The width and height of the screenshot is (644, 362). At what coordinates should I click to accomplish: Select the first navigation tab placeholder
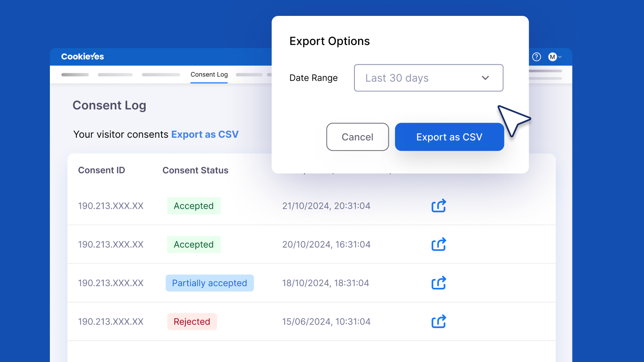tap(75, 75)
